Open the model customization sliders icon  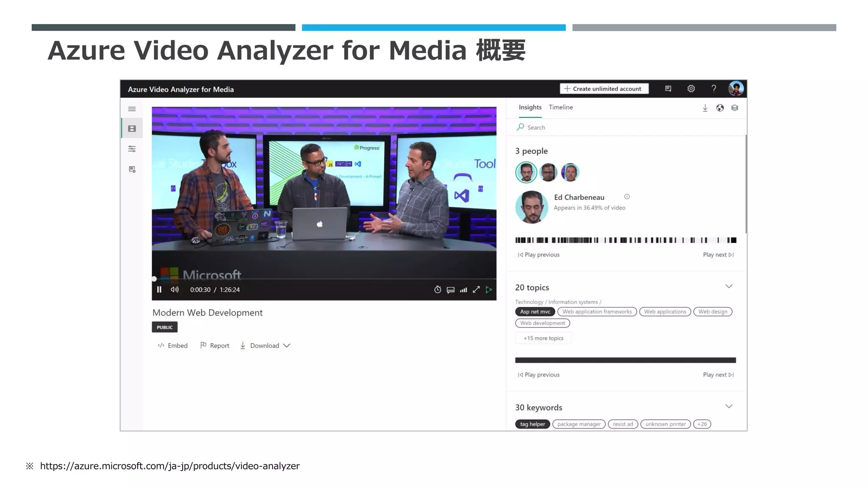(x=132, y=149)
